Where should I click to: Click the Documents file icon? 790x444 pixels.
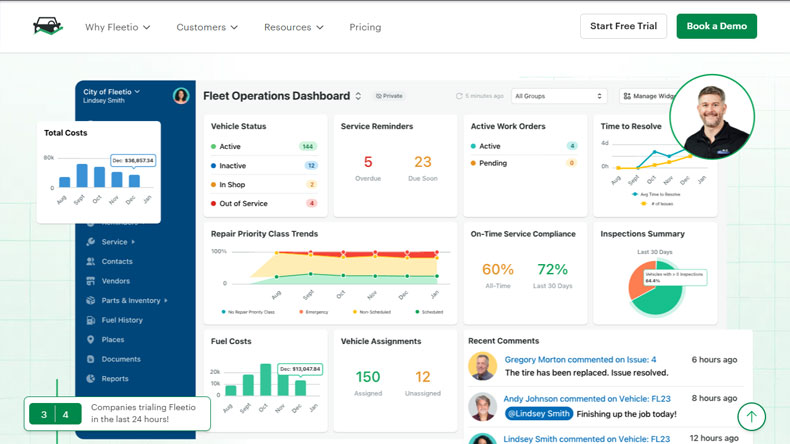91,359
